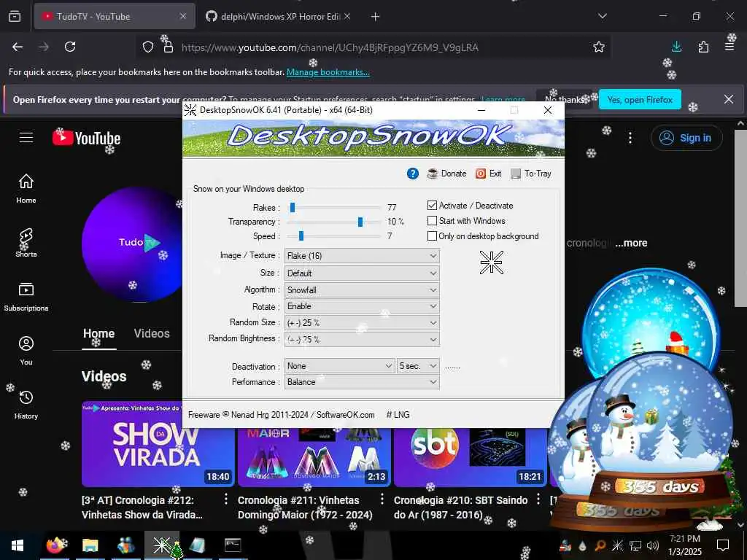Enable Start with Windows checkbox
Viewport: 747px width, 560px height.
[432, 220]
